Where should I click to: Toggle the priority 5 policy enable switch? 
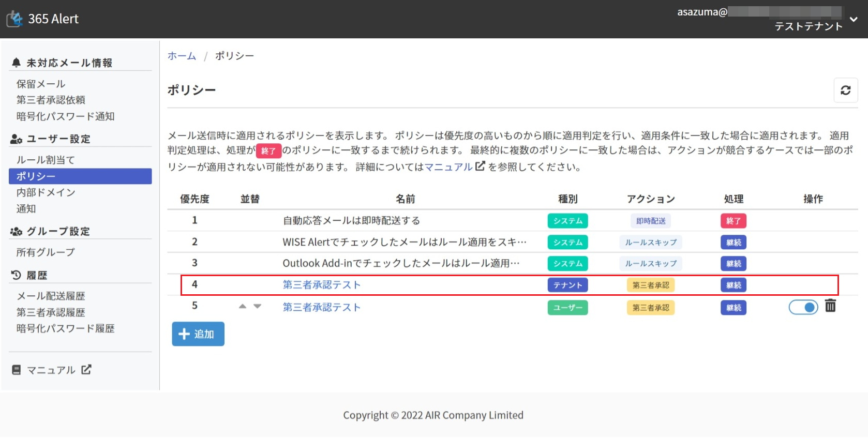coord(803,307)
